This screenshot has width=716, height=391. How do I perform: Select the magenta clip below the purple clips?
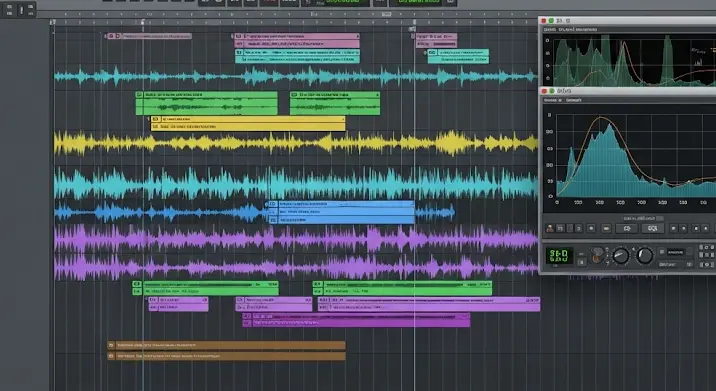coord(356,320)
